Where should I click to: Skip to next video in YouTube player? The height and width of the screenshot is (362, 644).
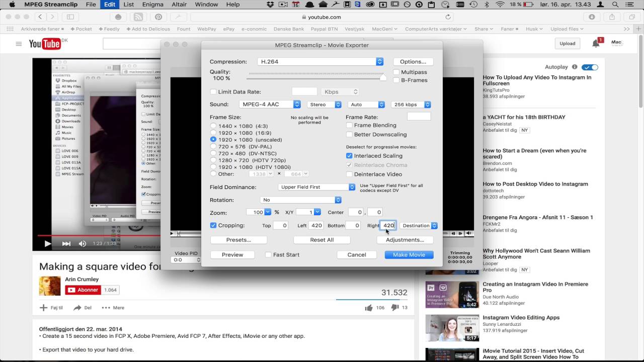click(x=66, y=244)
